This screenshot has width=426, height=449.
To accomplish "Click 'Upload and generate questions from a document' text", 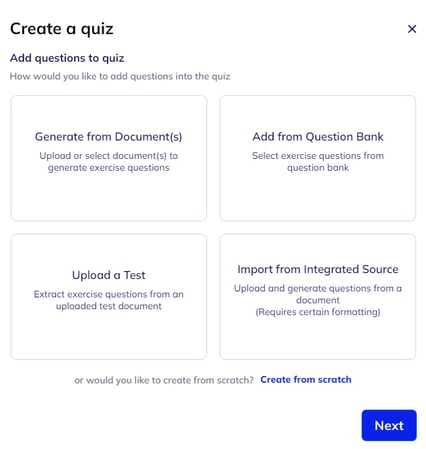I will pos(318,294).
